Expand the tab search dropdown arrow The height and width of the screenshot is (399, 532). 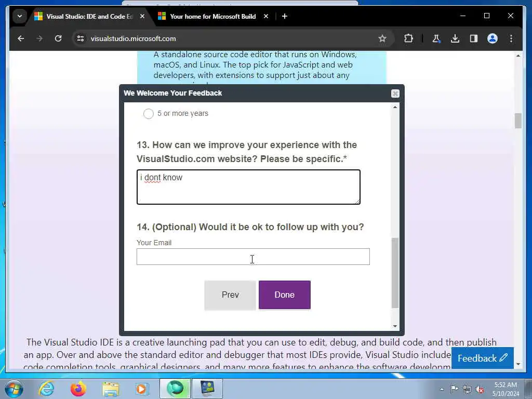[20, 16]
